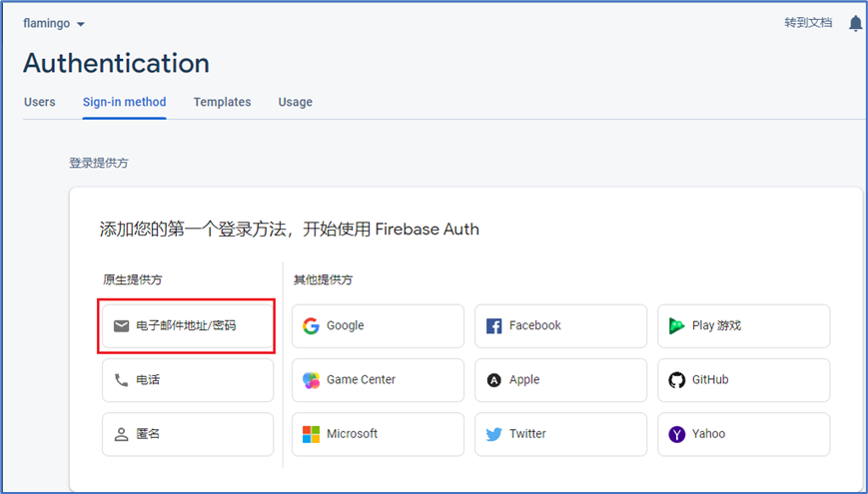Open the flamingo project dropdown
Image resolution: width=868 pixels, height=494 pixels.
55,24
